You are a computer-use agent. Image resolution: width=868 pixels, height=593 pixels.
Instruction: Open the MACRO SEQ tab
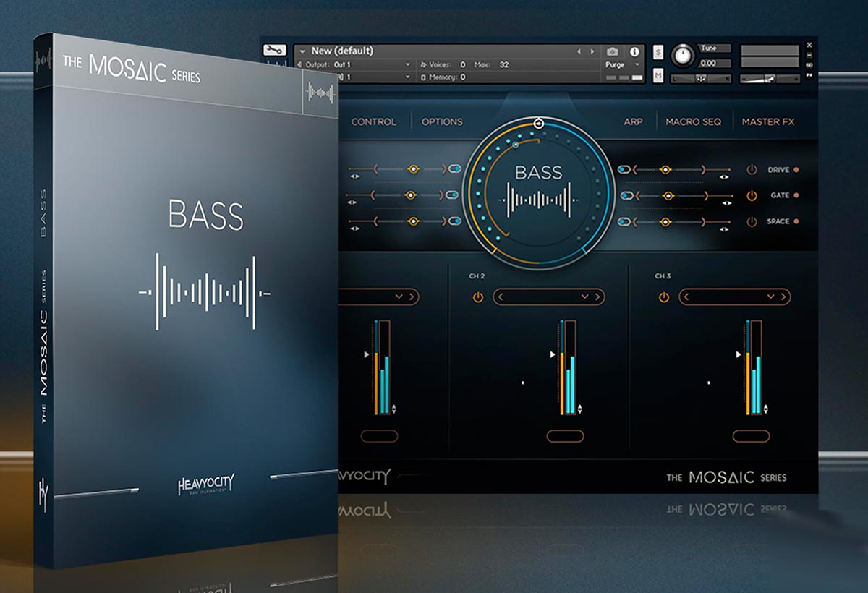coord(694,121)
